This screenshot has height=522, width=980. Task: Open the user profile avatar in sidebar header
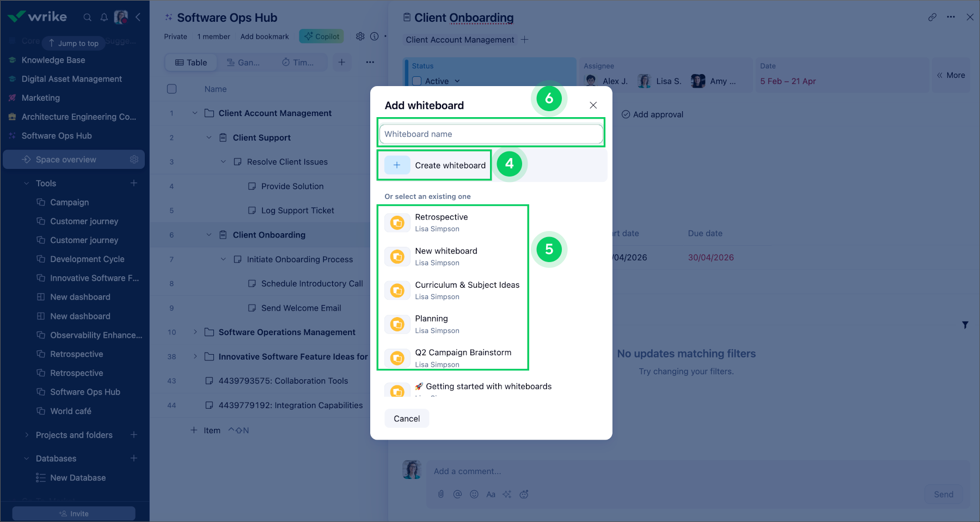point(121,17)
